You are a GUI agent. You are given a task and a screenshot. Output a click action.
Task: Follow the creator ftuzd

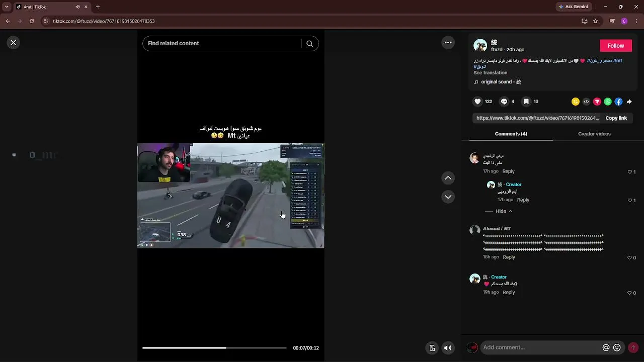click(615, 45)
